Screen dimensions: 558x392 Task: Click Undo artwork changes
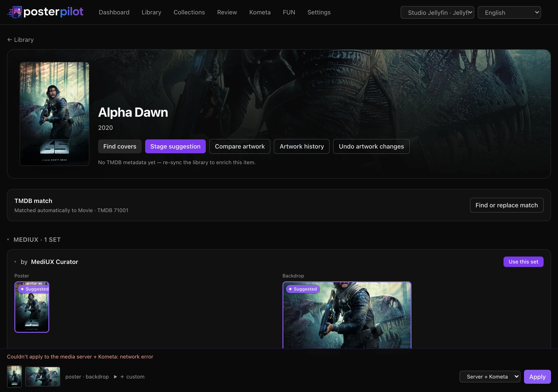click(371, 146)
